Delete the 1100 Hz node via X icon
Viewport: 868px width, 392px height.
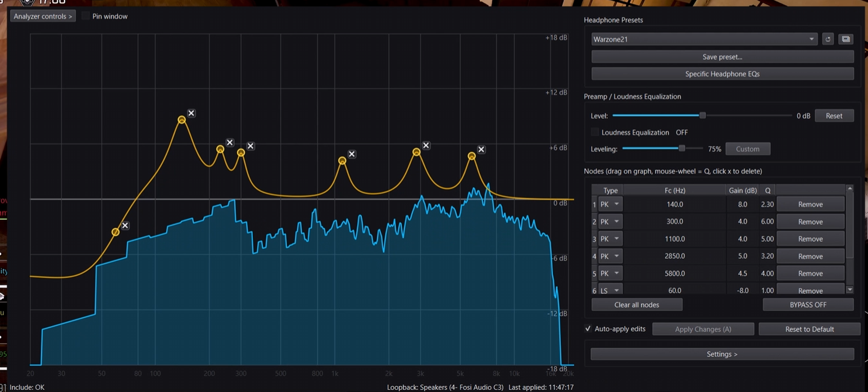(x=352, y=154)
